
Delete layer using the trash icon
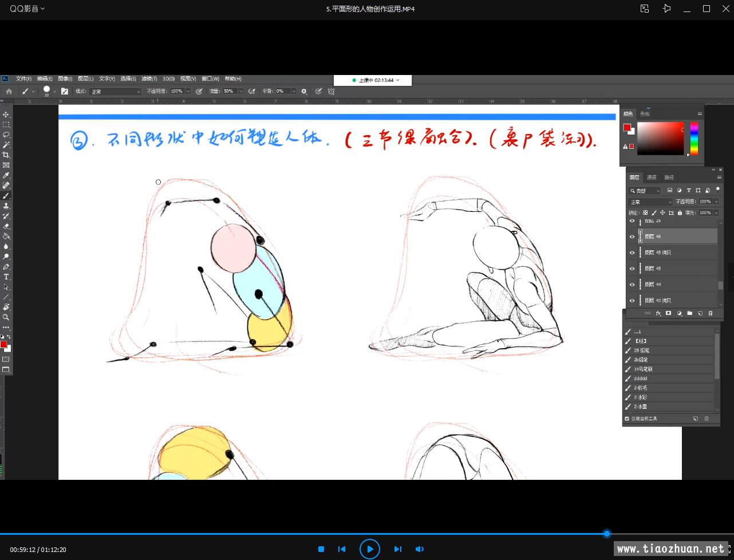coord(711,313)
